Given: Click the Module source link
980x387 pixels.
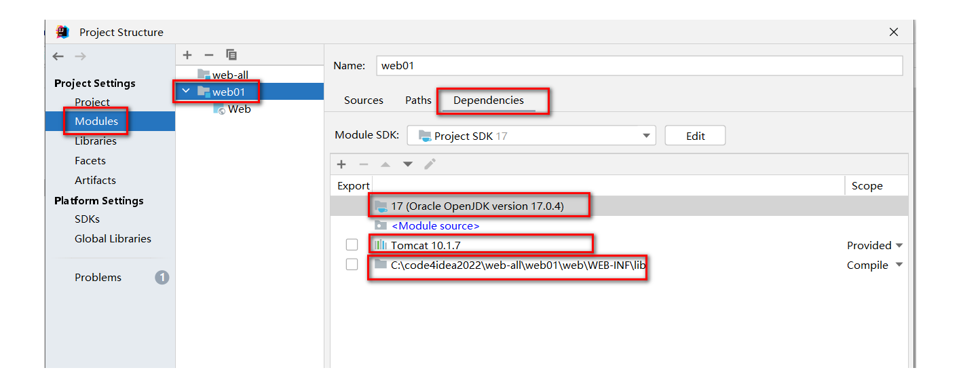Looking at the screenshot, I should [435, 225].
